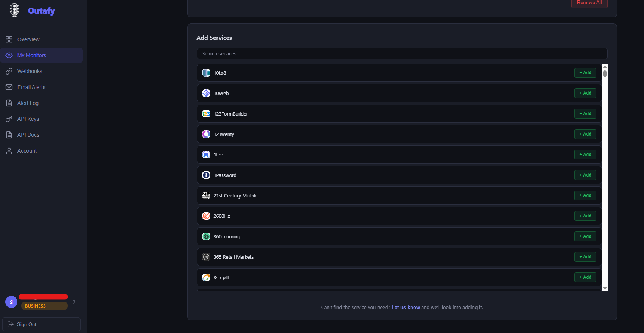
Task: Click the scrollbar up arrow
Action: pos(605,67)
